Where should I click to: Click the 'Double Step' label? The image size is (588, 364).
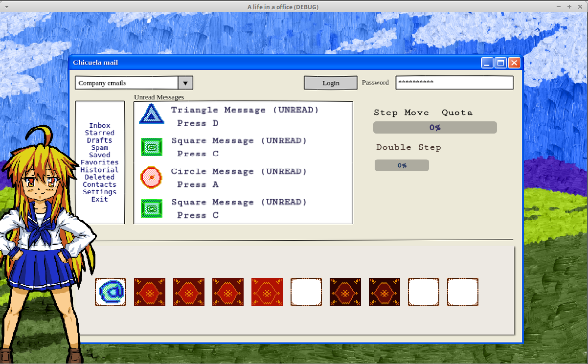[409, 147]
